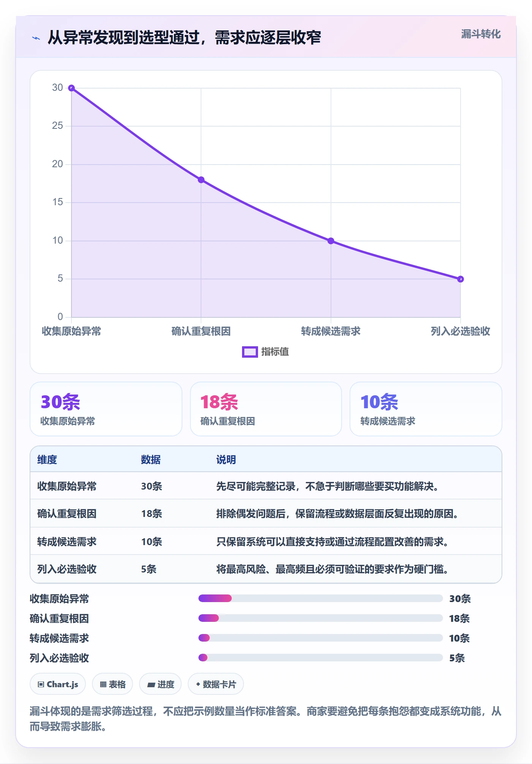Click the chart data point at 列入必选验收
The width and height of the screenshot is (532, 764).
point(460,279)
